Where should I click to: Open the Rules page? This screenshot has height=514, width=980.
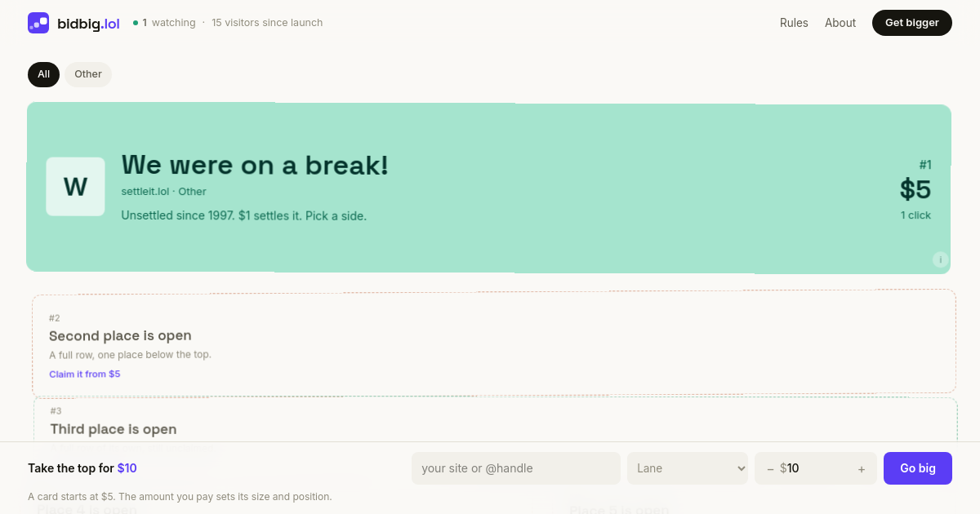click(x=794, y=23)
